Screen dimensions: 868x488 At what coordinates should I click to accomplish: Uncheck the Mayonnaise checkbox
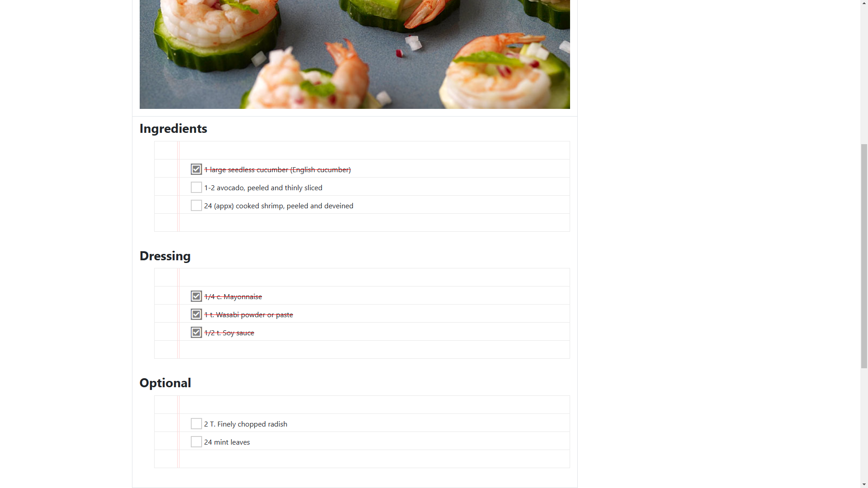coord(196,296)
